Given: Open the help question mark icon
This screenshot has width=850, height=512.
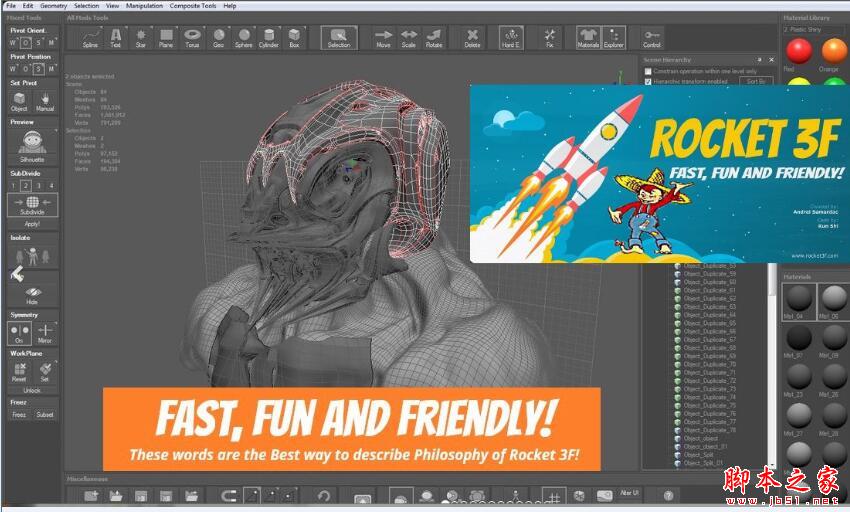Looking at the screenshot, I should (x=668, y=495).
